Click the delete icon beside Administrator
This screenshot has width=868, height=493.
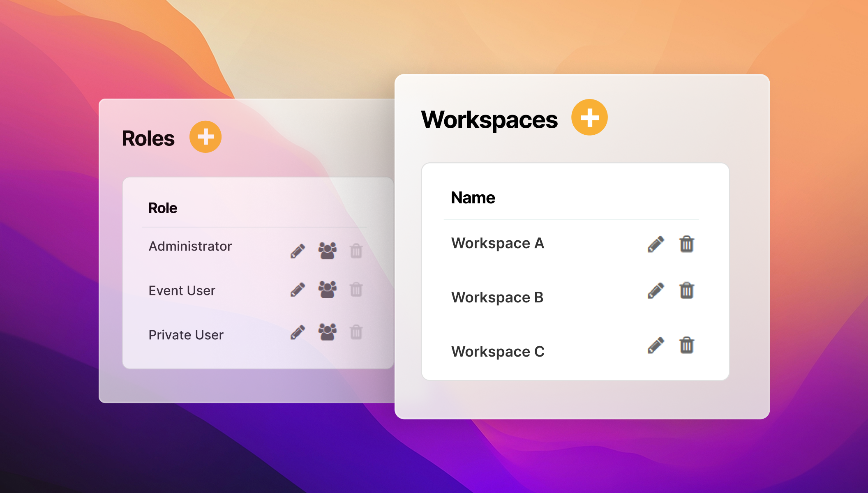click(x=356, y=251)
